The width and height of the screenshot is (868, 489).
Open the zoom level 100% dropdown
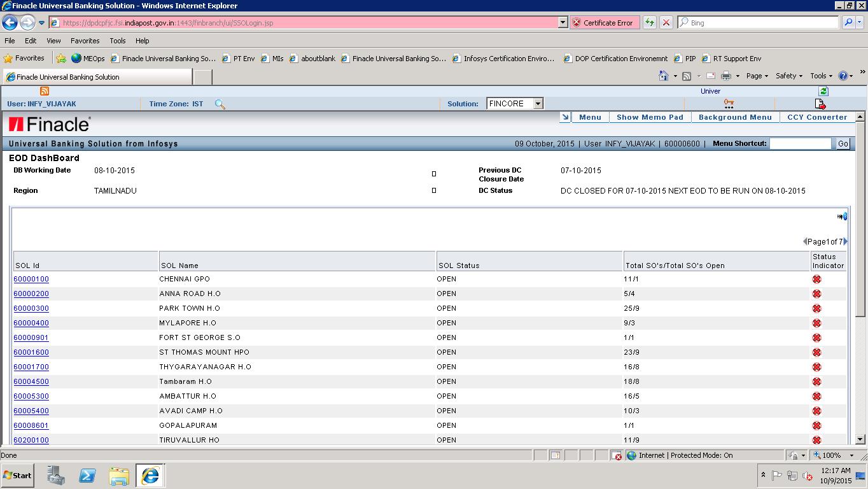tap(852, 455)
